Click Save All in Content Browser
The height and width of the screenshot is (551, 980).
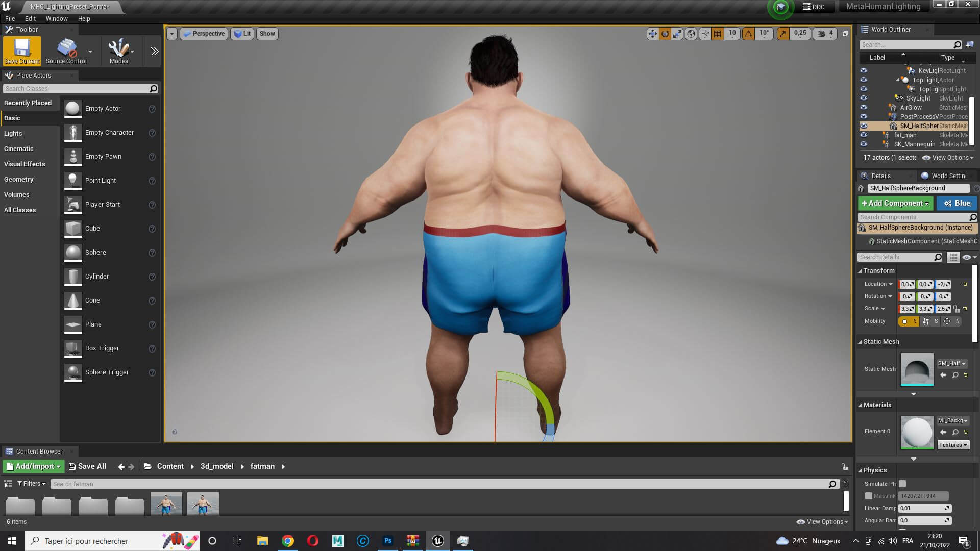[x=87, y=466]
